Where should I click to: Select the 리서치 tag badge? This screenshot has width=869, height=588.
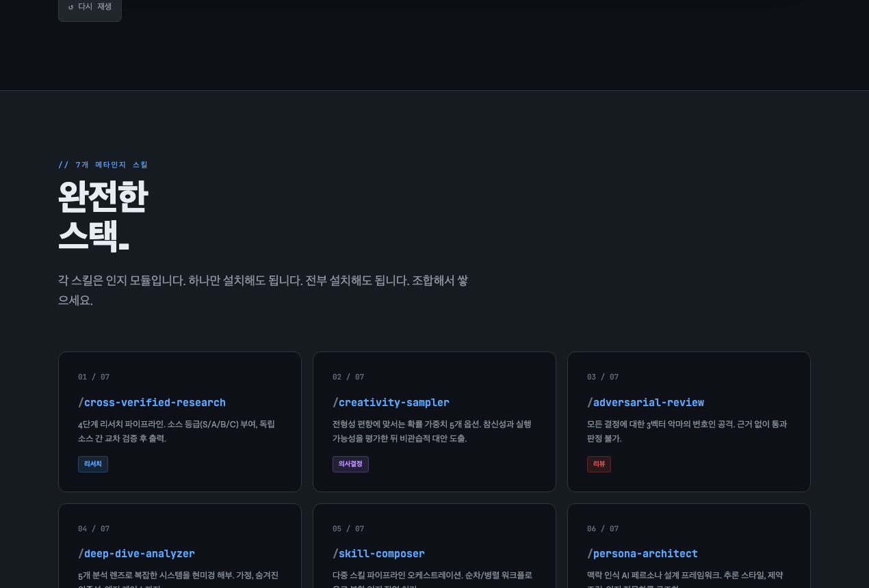tap(93, 464)
